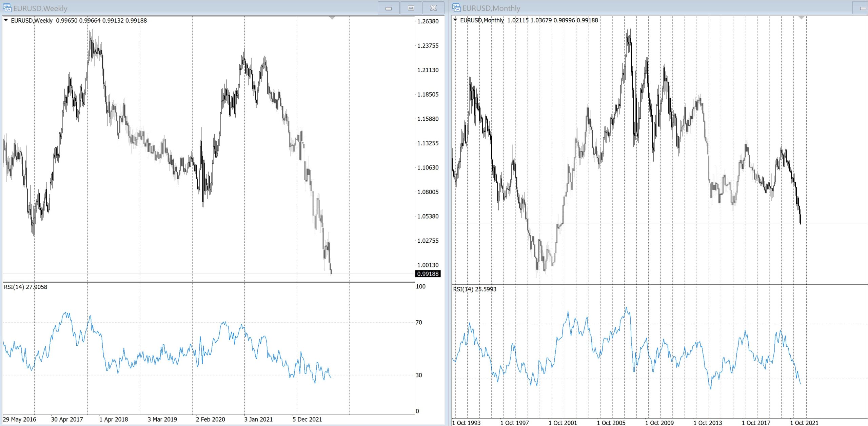Screen dimensions: 868x426
Task: Click the 70 level on Weekly RSI scale
Action: click(419, 322)
